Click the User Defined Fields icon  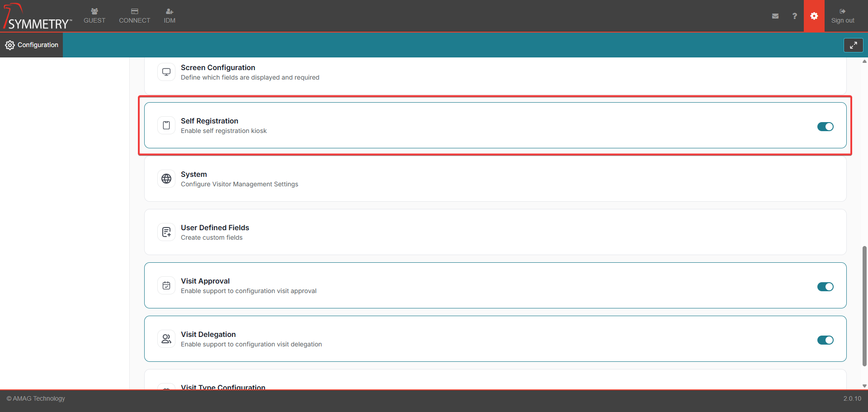point(166,232)
